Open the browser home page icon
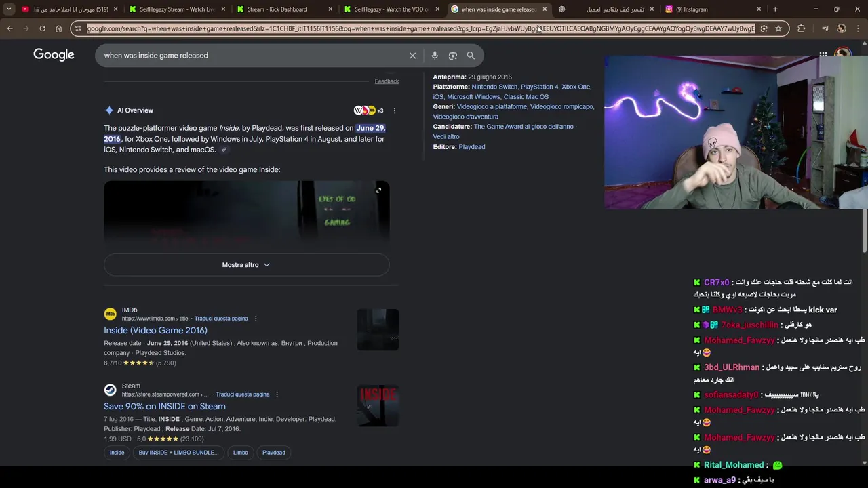This screenshot has width=868, height=488. pos(58,28)
